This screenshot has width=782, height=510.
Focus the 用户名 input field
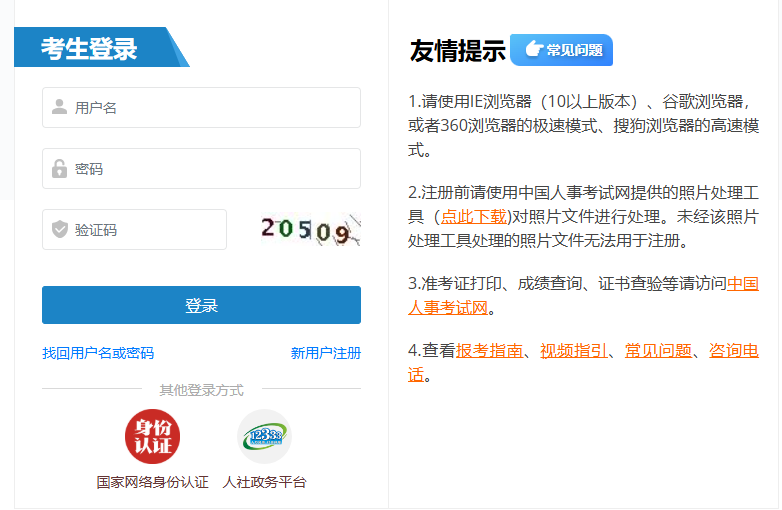(x=210, y=107)
